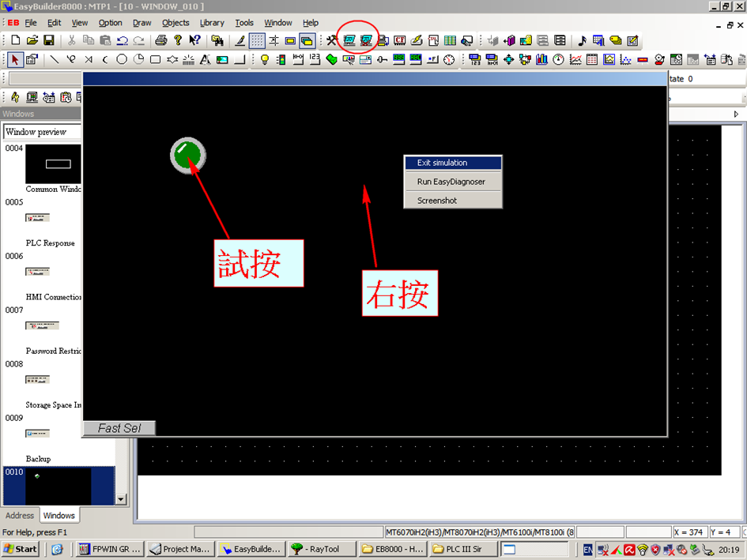Screen dimensions: 747x560
Task: Select the Trend Display object icon
Action: 576,58
